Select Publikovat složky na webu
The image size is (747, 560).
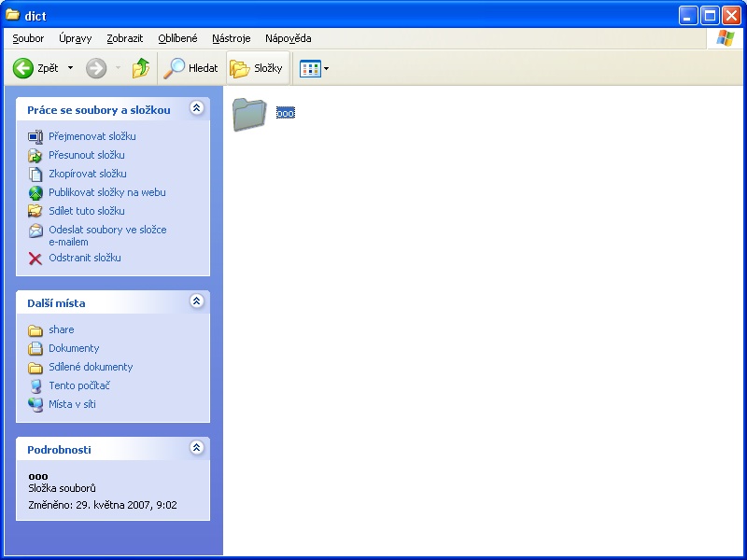click(106, 192)
